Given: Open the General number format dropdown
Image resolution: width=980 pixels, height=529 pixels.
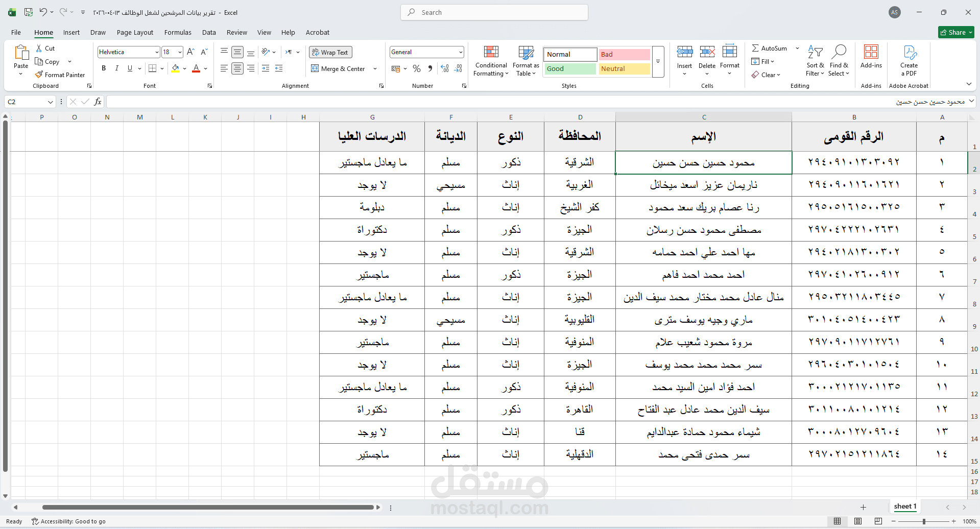Looking at the screenshot, I should click(x=461, y=52).
